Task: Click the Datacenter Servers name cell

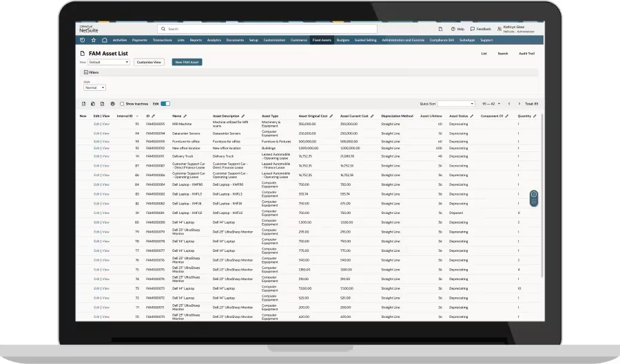Action: [x=186, y=133]
